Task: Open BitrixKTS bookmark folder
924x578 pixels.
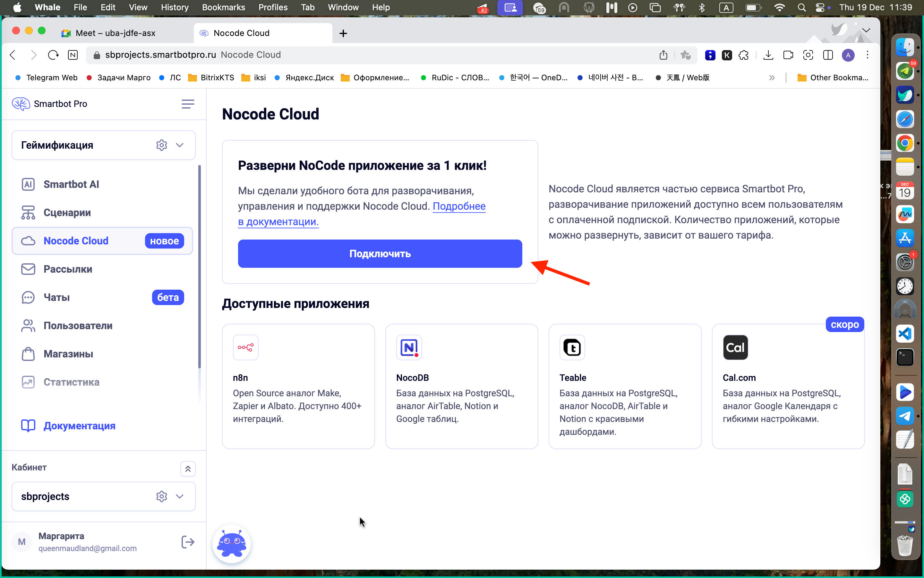Action: pyautogui.click(x=211, y=78)
